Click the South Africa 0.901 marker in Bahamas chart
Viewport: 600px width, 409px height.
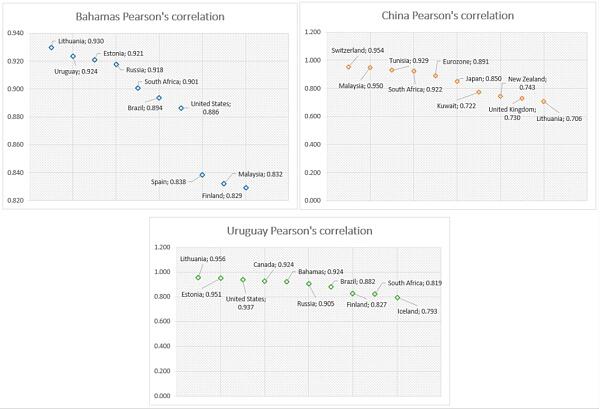point(138,88)
